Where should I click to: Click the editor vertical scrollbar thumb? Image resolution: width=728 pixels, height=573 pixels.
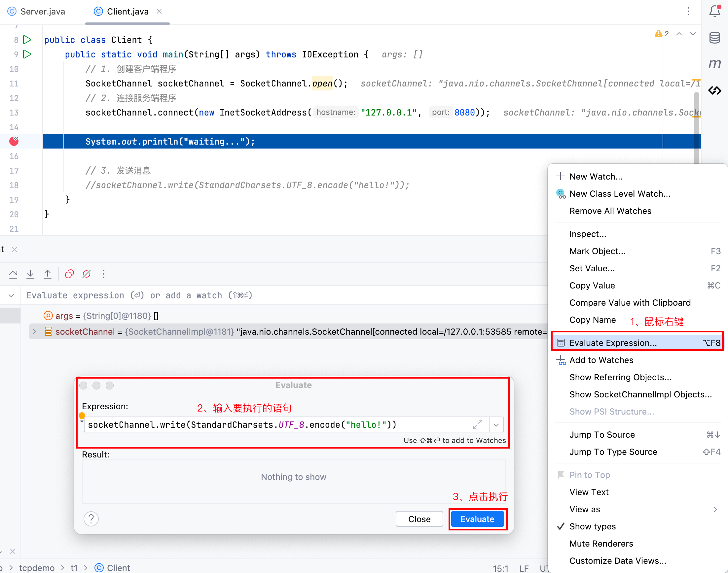pyautogui.click(x=696, y=127)
